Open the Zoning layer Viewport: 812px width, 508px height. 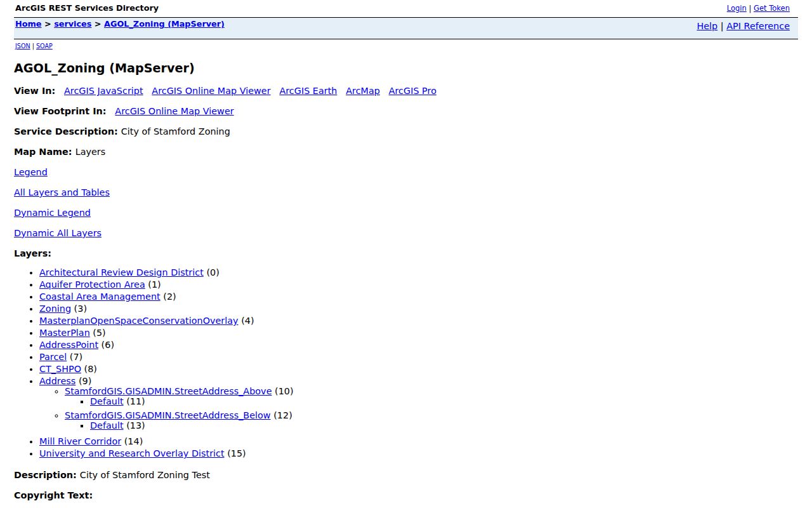click(x=55, y=309)
